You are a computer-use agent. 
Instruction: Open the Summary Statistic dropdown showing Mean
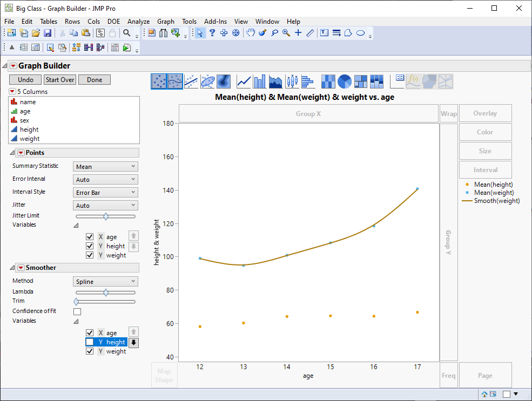click(105, 166)
